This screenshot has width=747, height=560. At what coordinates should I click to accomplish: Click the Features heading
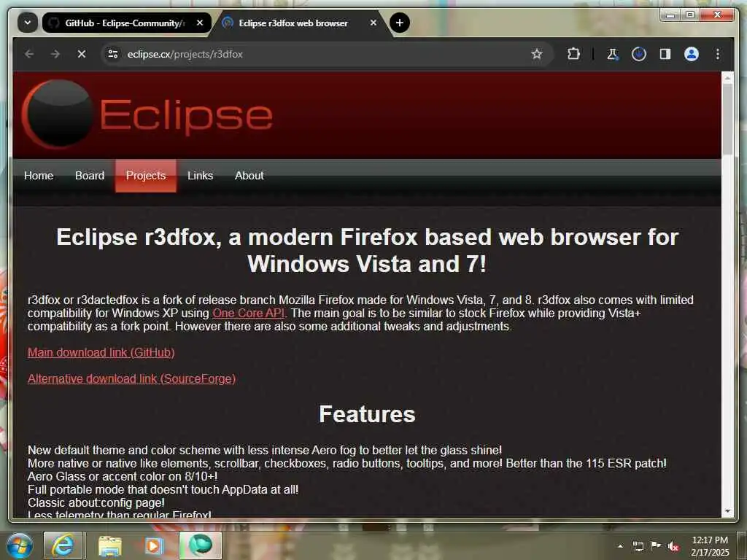point(367,414)
